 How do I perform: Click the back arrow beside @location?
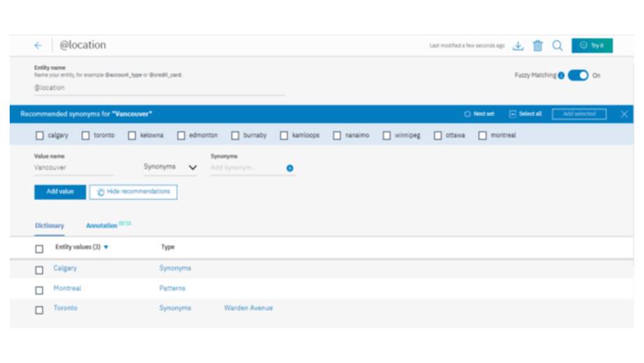click(38, 45)
